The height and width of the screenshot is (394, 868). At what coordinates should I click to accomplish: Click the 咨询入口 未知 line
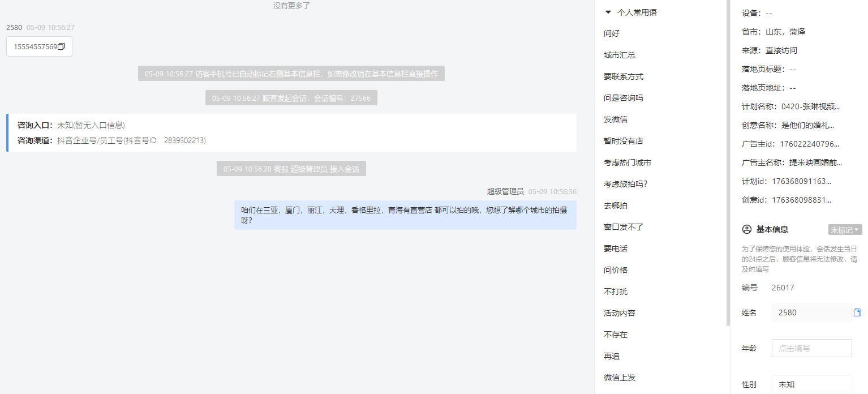[71, 125]
